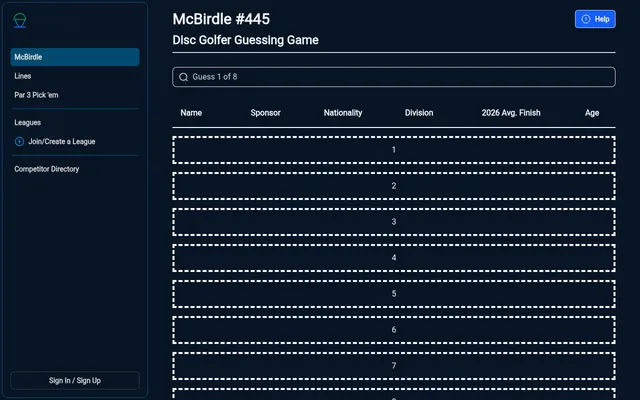Open Par 3 Pick 'em page
Screen dimensions: 640x400
[x=36, y=95]
